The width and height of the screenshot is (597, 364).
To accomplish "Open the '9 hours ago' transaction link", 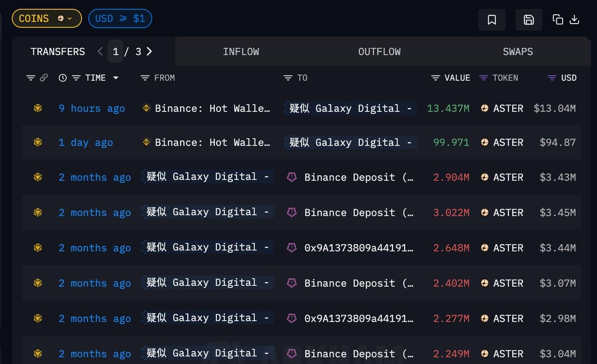I will [92, 108].
